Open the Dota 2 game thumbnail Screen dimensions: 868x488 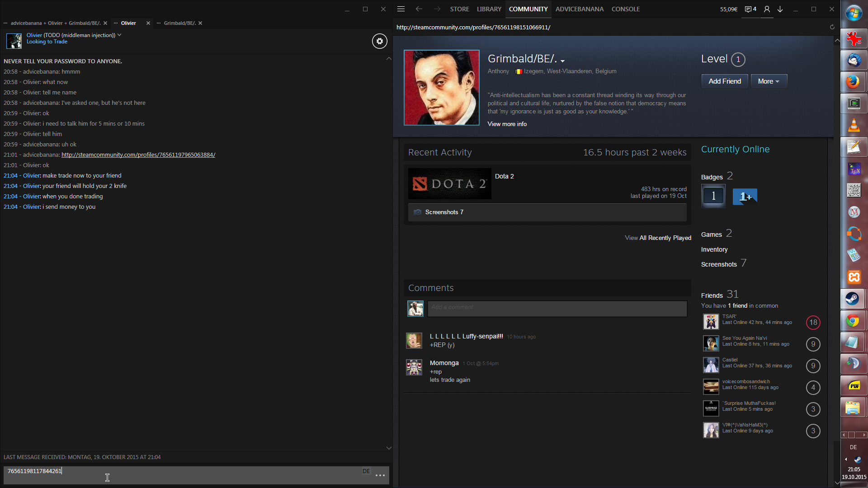[449, 184]
